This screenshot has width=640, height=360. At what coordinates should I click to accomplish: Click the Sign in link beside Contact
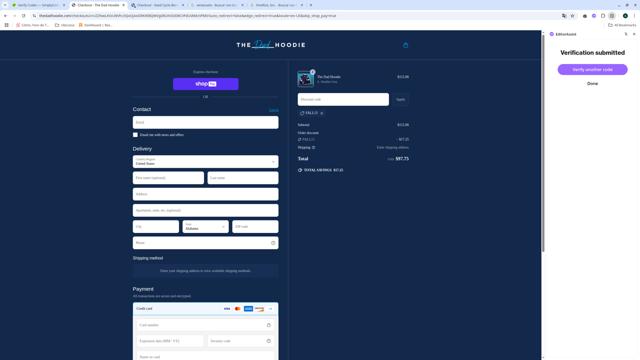[273, 110]
